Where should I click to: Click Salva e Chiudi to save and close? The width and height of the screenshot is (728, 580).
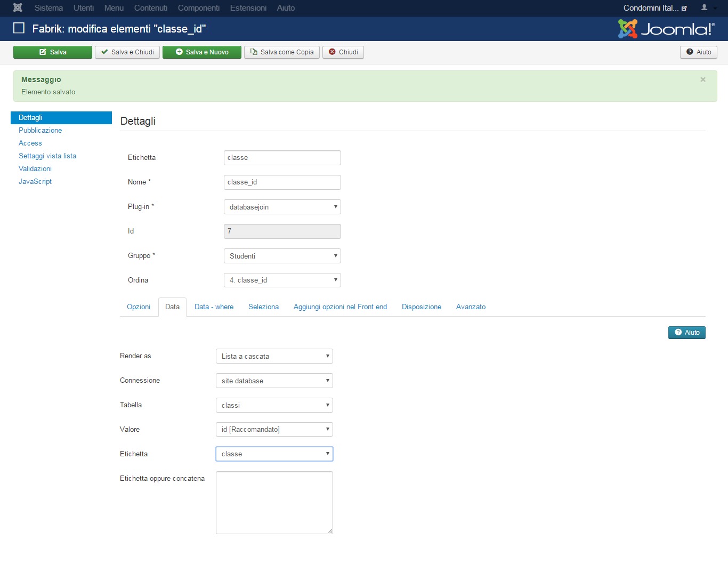[127, 52]
